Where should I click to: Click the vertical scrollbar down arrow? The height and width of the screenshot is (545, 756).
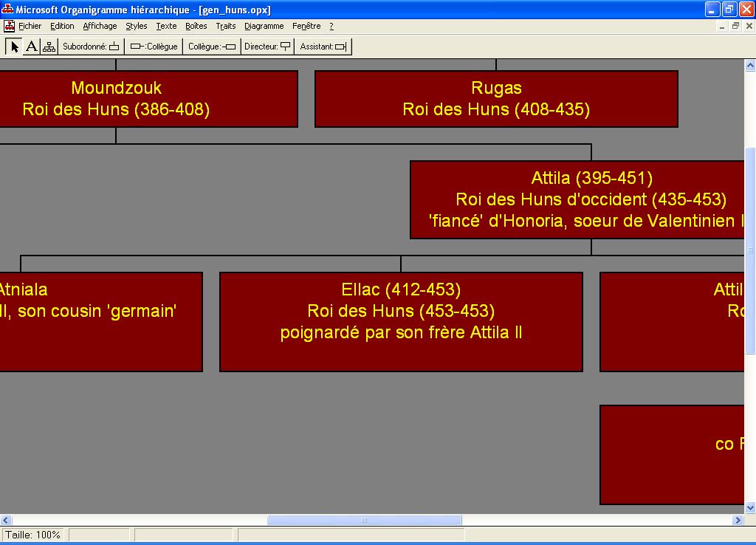click(x=750, y=507)
